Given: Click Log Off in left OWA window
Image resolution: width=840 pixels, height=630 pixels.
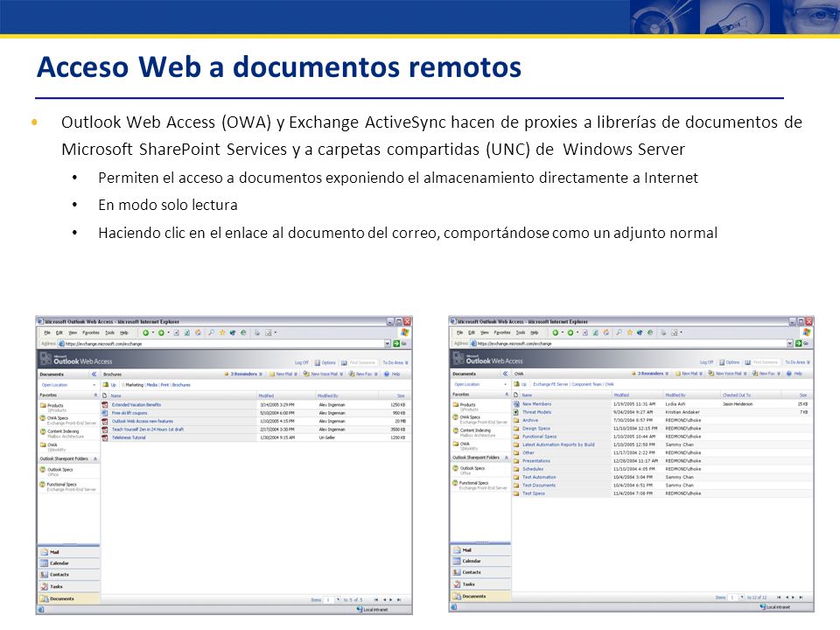Looking at the screenshot, I should tap(302, 362).
